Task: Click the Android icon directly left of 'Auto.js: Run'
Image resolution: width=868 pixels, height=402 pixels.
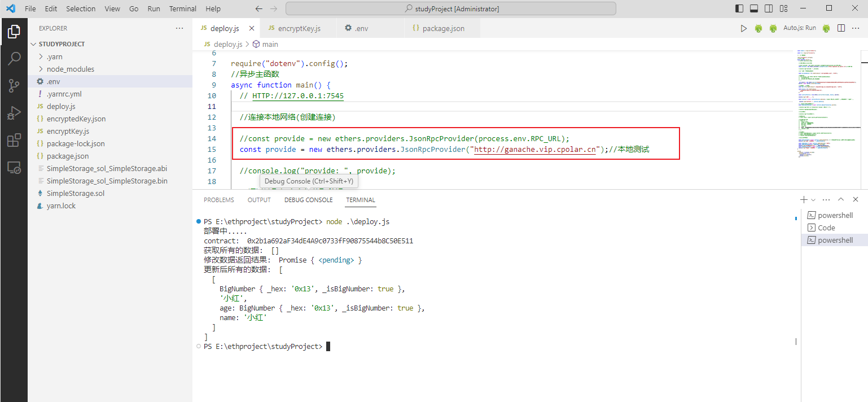Action: (773, 28)
